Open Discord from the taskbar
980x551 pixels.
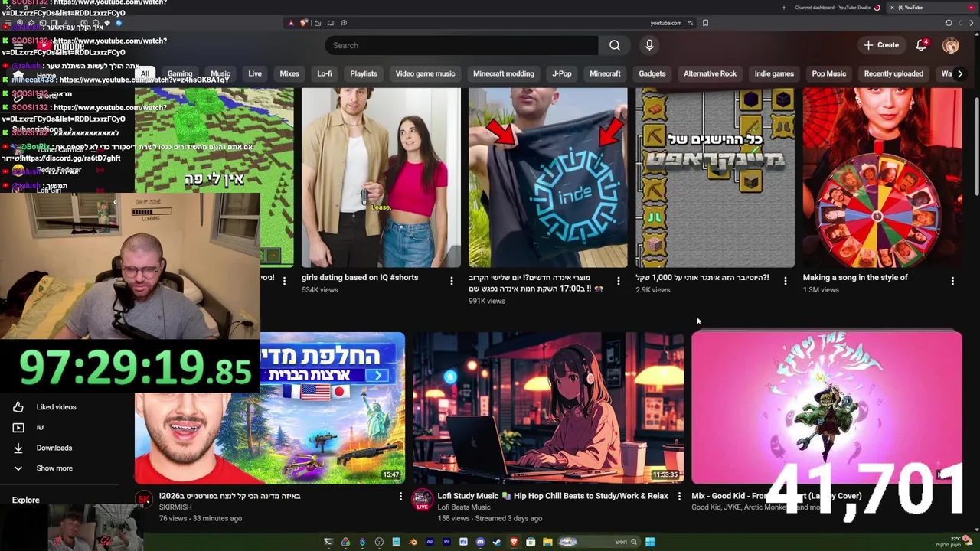[480, 542]
